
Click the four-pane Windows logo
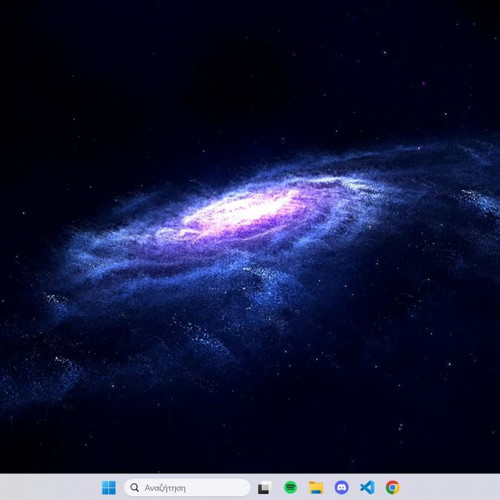109,488
